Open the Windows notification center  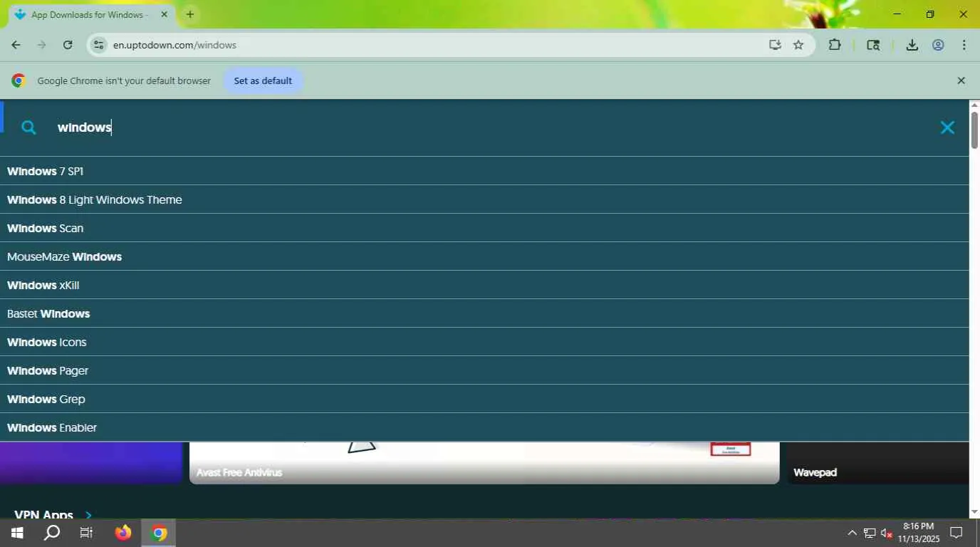coord(956,533)
